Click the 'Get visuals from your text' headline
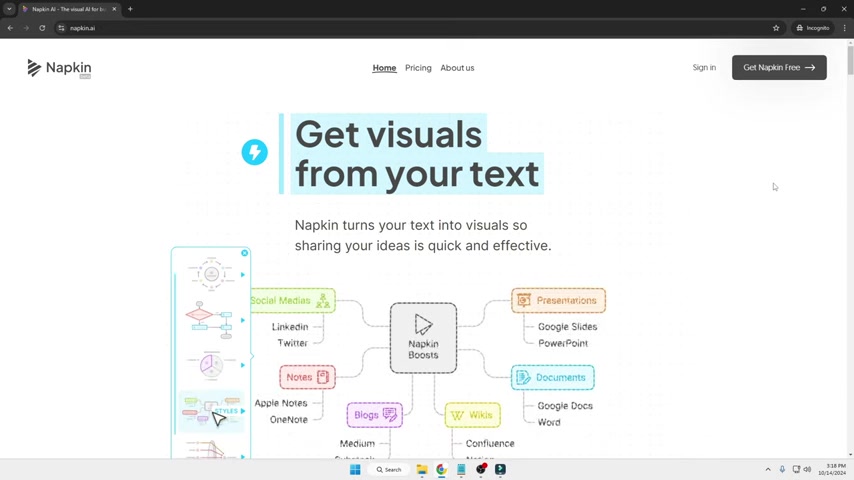Screen dimensions: 854x480 [x=417, y=154]
